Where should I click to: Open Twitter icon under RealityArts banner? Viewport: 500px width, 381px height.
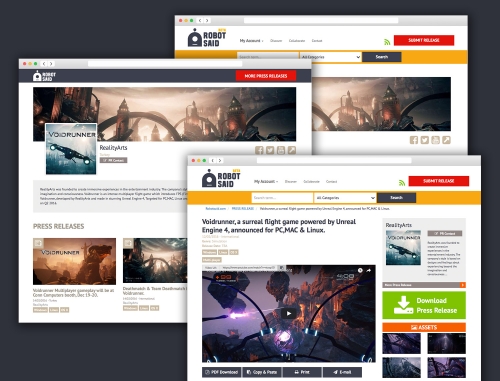pos(270,150)
